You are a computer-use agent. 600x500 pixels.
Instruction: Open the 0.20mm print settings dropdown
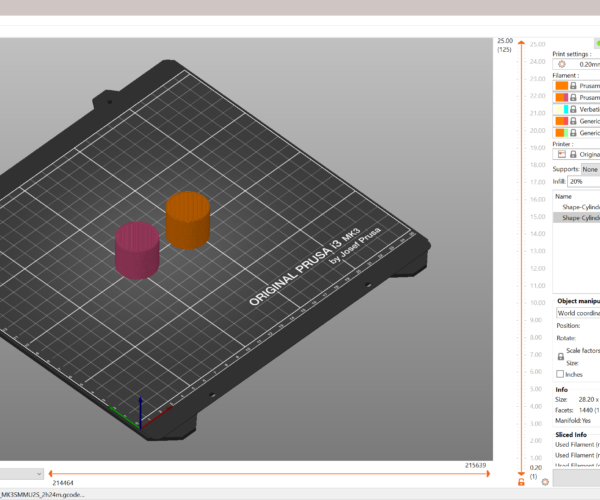coord(576,64)
